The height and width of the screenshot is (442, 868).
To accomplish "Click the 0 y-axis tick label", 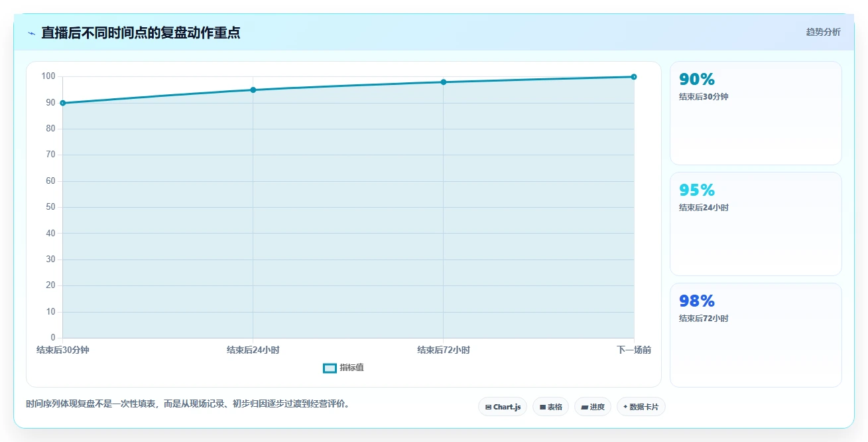I will [54, 338].
